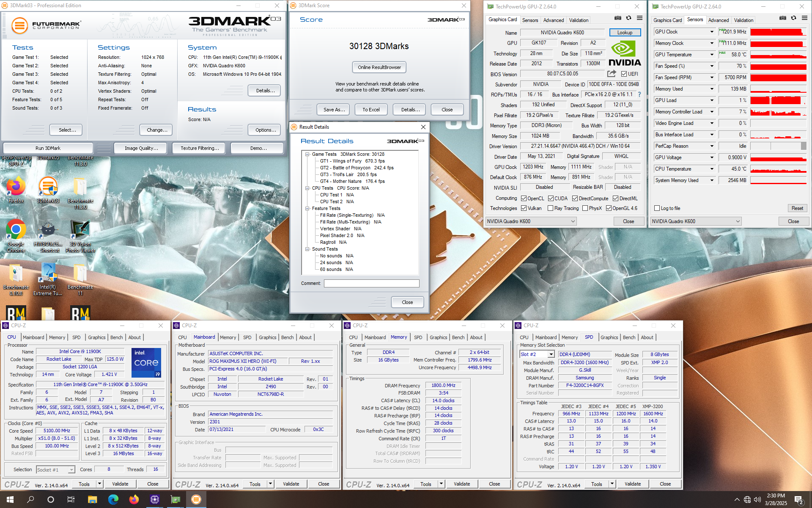
Task: Click refresh icon in GPU-Z Sensors window
Action: coord(793,18)
